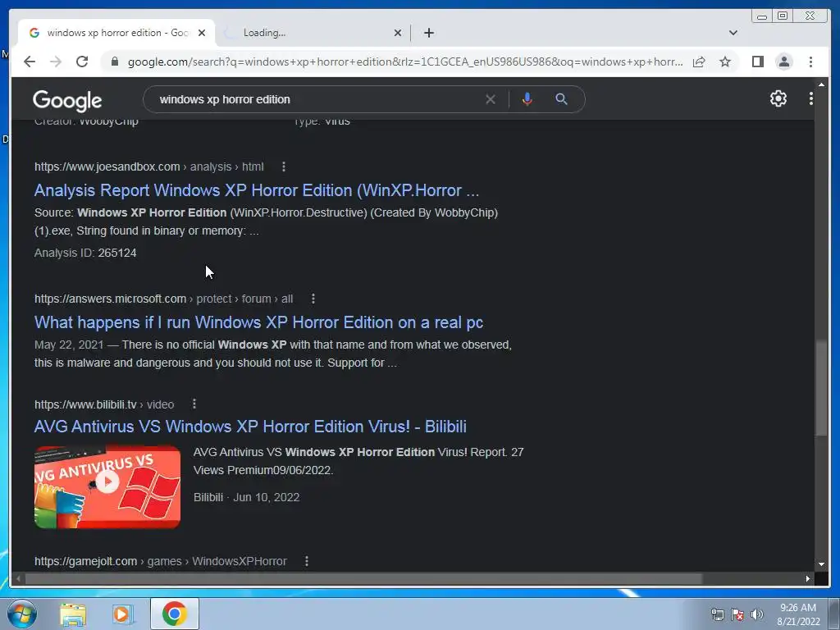Submit search with the magnifying glass icon
The image size is (840, 630).
[x=561, y=99]
